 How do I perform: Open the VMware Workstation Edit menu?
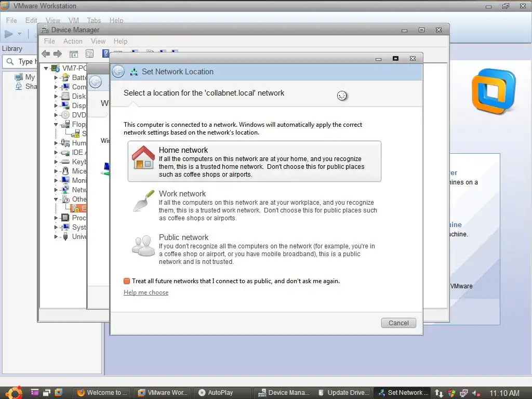[31, 20]
